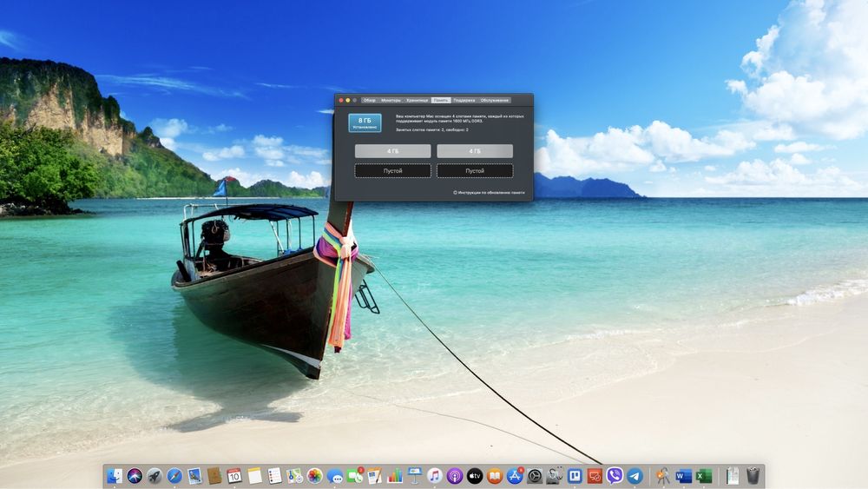Open the Photos flower icon
This screenshot has height=489, width=868.
pyautogui.click(x=314, y=476)
